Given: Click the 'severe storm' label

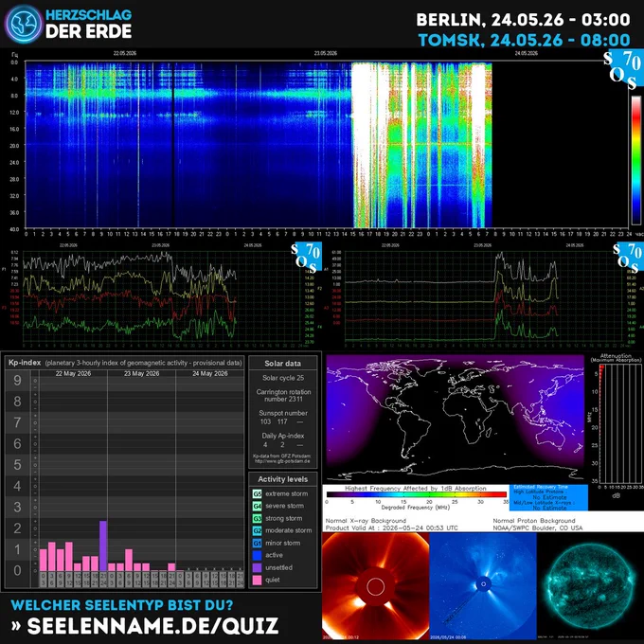Looking at the screenshot, I should click(285, 506).
